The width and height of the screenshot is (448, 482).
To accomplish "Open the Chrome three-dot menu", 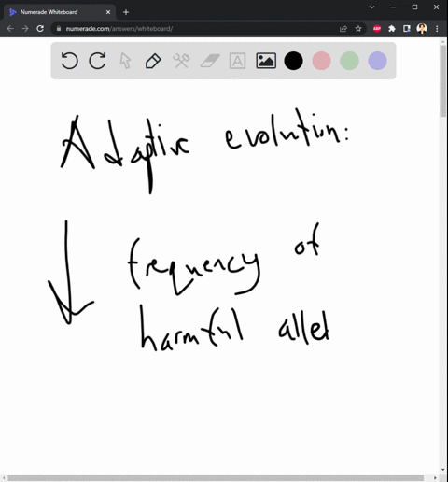I will click(x=437, y=29).
